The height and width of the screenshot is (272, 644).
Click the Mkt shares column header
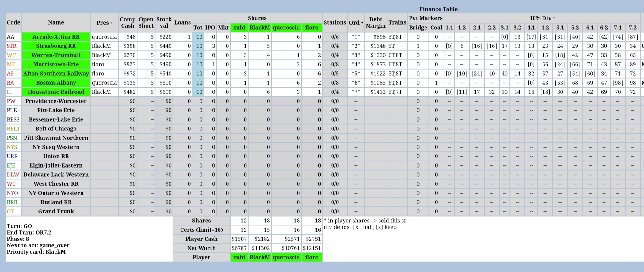coord(223,28)
